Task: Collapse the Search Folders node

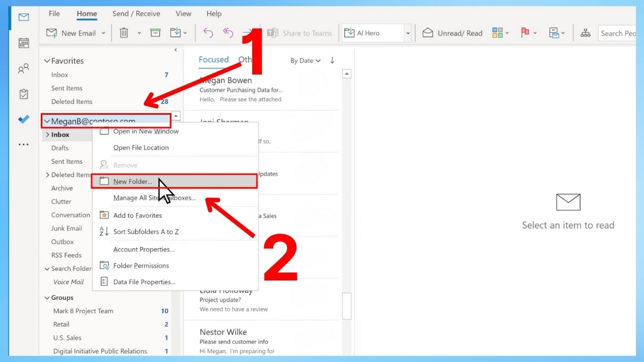Action: coord(47,269)
